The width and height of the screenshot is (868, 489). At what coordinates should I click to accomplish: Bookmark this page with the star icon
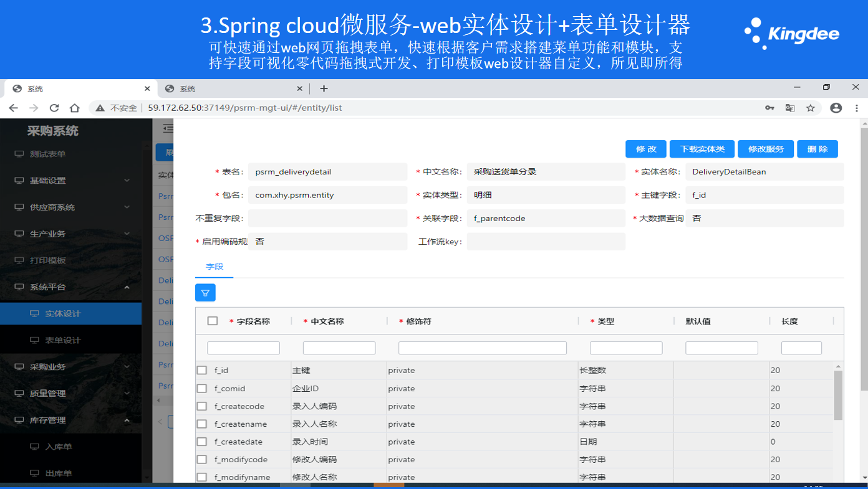[811, 108]
